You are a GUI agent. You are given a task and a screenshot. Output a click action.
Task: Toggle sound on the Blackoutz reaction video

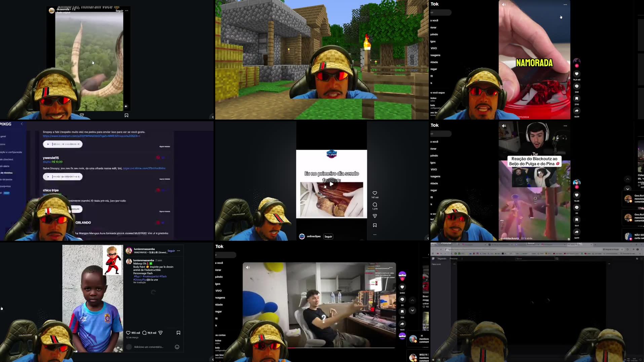pyautogui.click(x=503, y=126)
